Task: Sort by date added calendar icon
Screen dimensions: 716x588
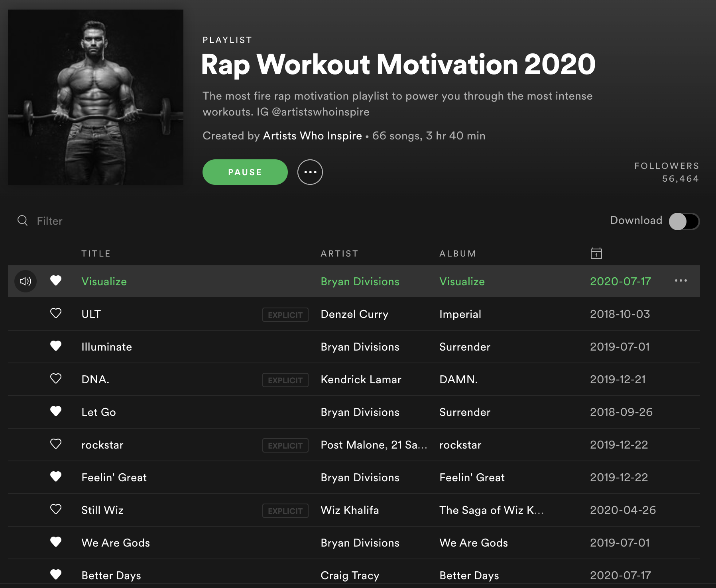Action: click(596, 253)
